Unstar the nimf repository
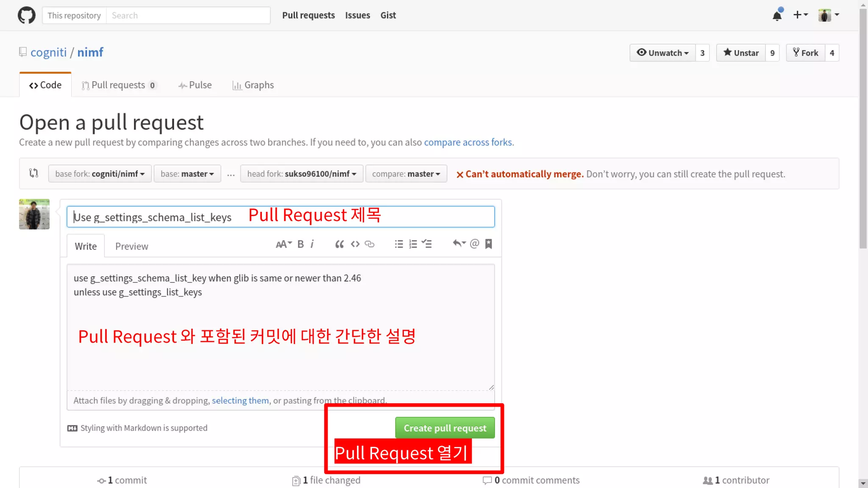 741,53
